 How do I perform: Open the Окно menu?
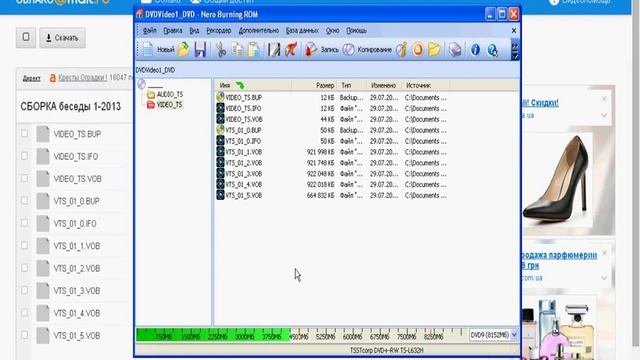(x=333, y=31)
